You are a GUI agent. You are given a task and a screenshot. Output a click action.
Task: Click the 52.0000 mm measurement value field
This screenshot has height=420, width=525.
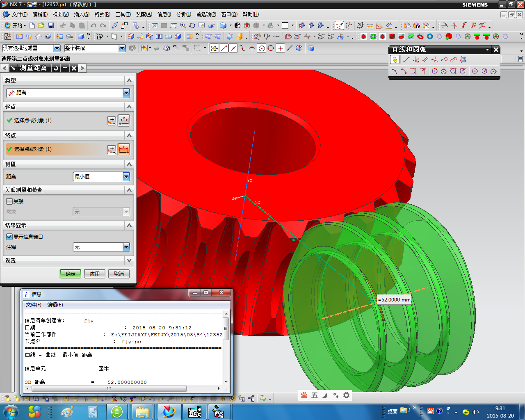(394, 300)
